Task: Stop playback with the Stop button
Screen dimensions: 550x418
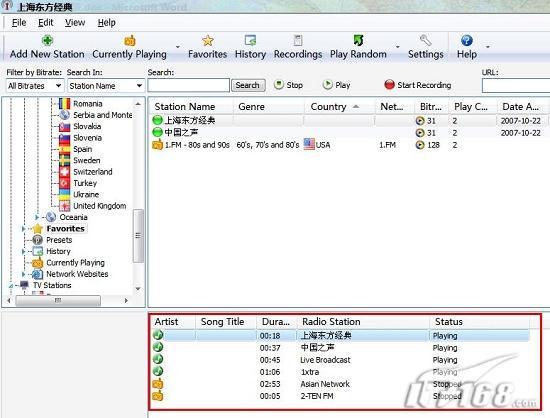Action: [288, 85]
